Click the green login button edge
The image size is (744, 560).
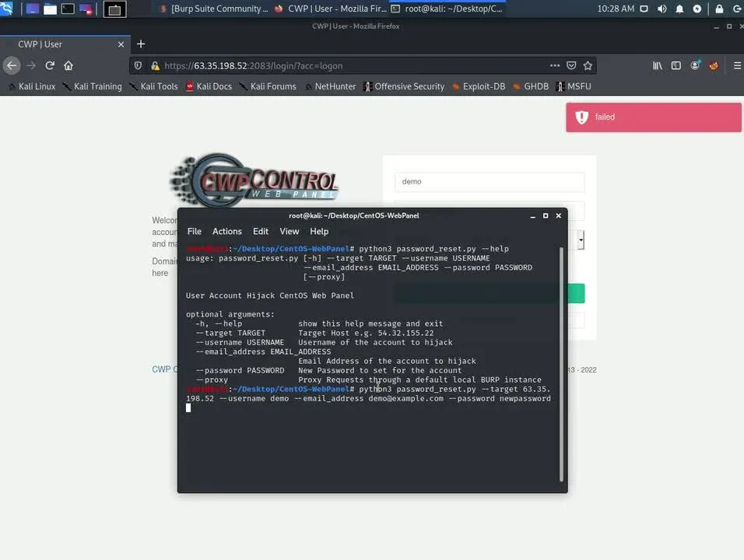click(x=576, y=293)
